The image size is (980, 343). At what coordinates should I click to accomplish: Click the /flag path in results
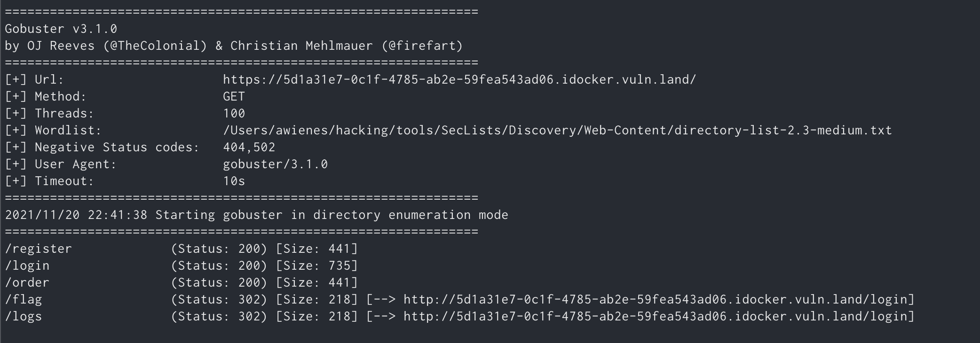tap(23, 299)
